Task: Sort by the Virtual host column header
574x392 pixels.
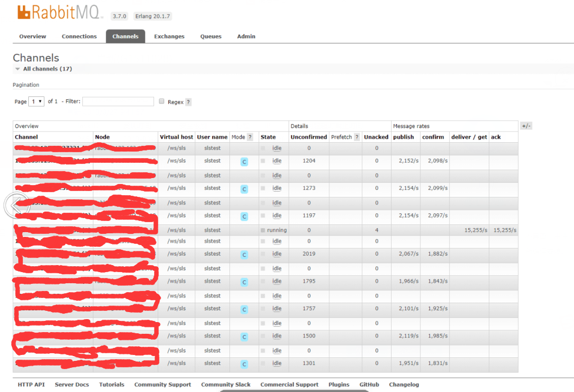Action: pyautogui.click(x=176, y=137)
